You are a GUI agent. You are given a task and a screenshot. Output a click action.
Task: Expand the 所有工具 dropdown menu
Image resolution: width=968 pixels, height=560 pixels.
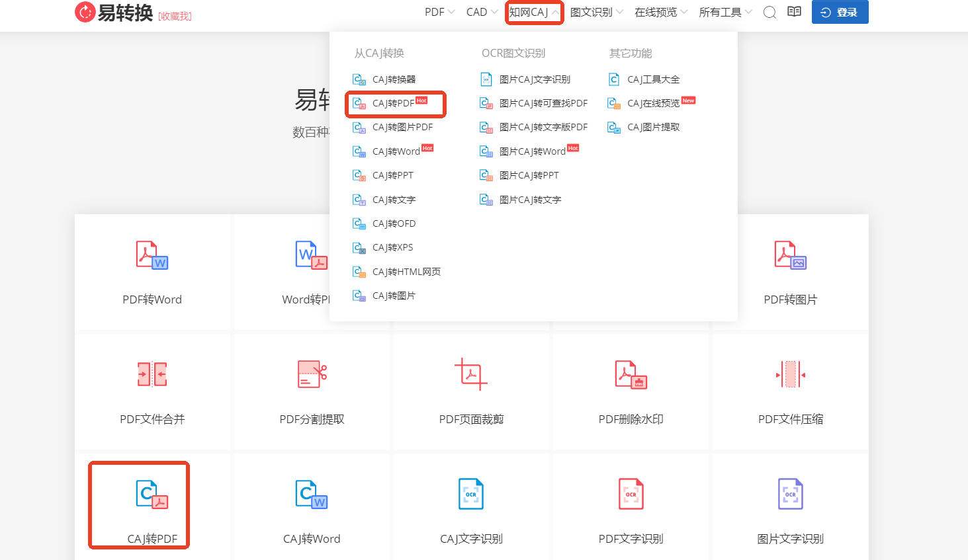click(726, 12)
